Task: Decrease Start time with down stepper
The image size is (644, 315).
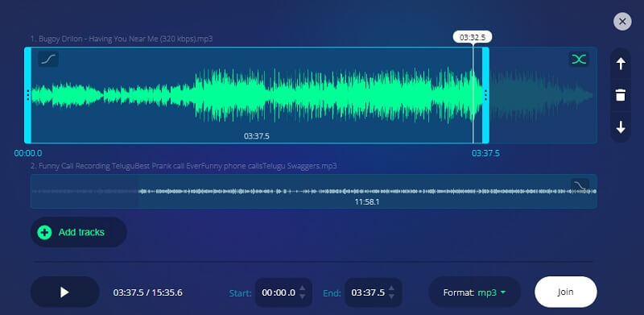Action: [x=303, y=296]
